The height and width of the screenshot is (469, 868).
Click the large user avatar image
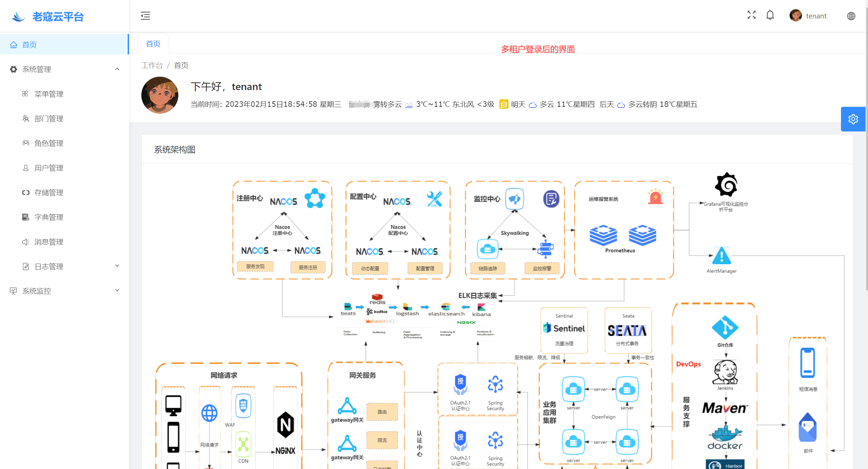click(x=160, y=95)
